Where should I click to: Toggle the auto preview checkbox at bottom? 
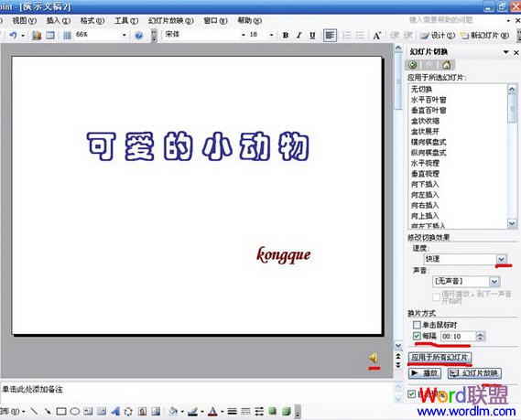[411, 394]
